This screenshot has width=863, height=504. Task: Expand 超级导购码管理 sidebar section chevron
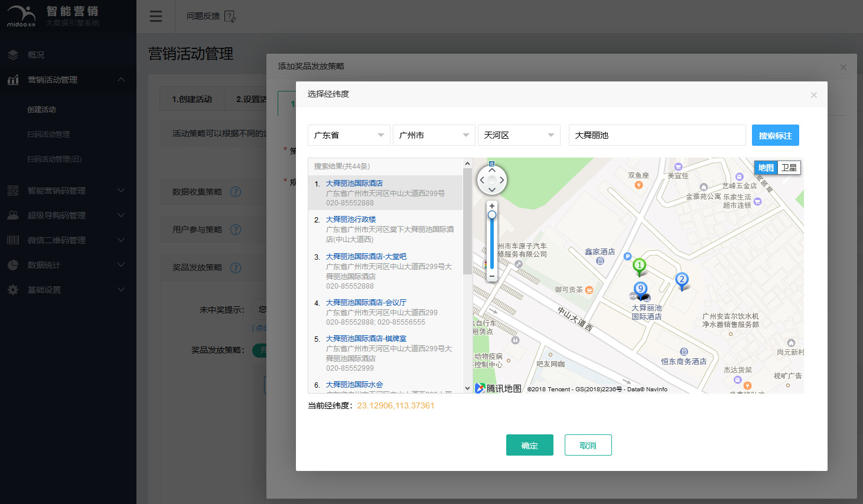[121, 215]
